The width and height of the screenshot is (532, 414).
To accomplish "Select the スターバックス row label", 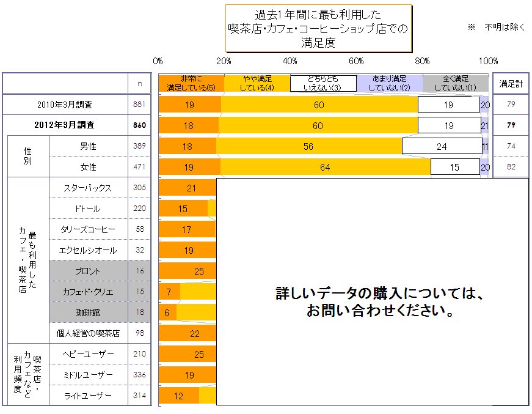I will click(87, 188).
